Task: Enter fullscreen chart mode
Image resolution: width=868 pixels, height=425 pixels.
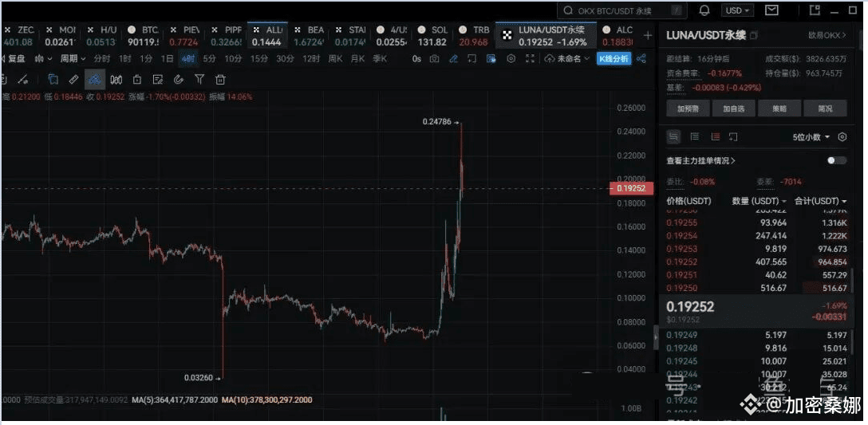Action: (530, 58)
